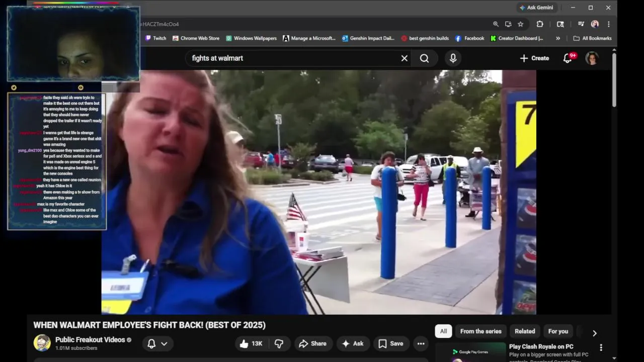This screenshot has width=644, height=362.
Task: Click the install app icon in address bar
Action: (x=508, y=24)
